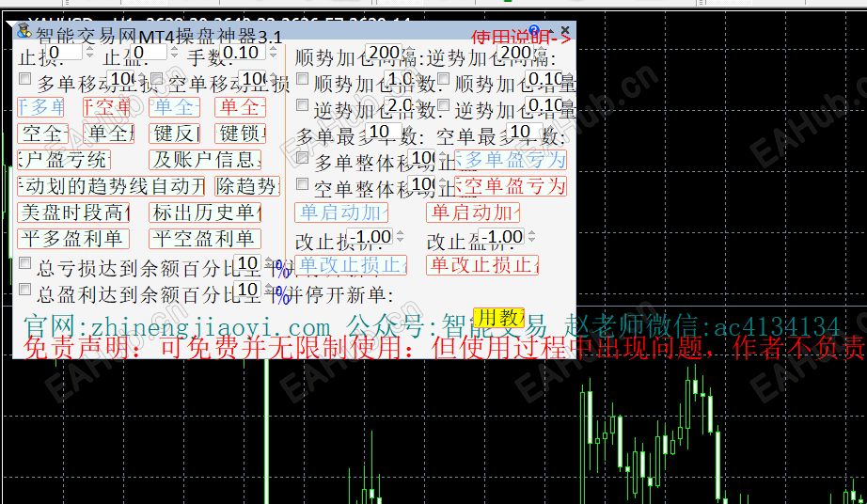The width and height of the screenshot is (867, 504).
Task: Click the graduate-cap icon in the panel title bar
Action: coord(24,31)
